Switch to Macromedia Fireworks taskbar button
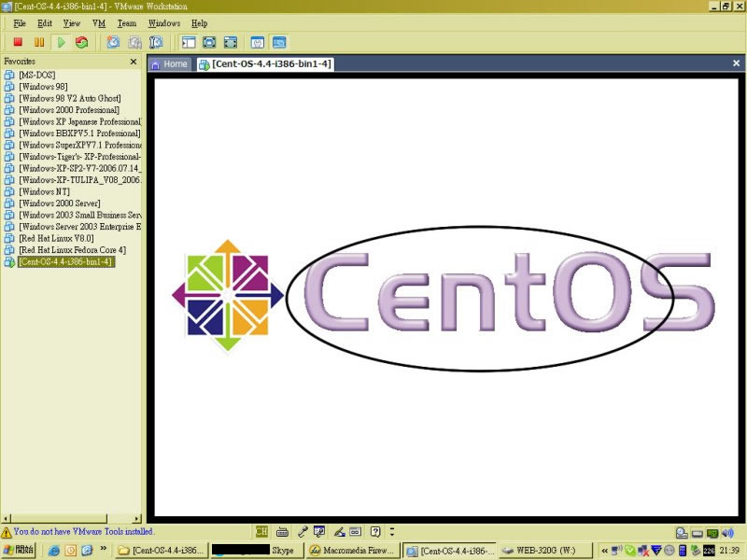This screenshot has height=560, width=747. [352, 551]
